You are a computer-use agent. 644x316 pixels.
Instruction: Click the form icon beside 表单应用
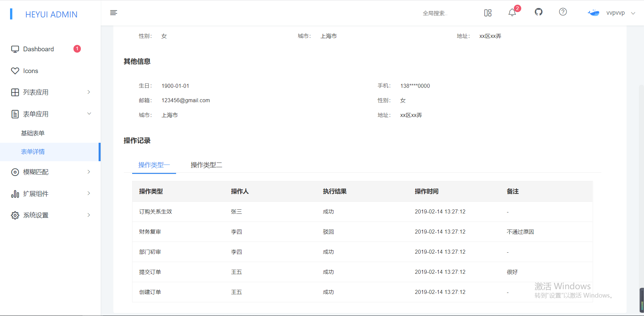tap(15, 114)
